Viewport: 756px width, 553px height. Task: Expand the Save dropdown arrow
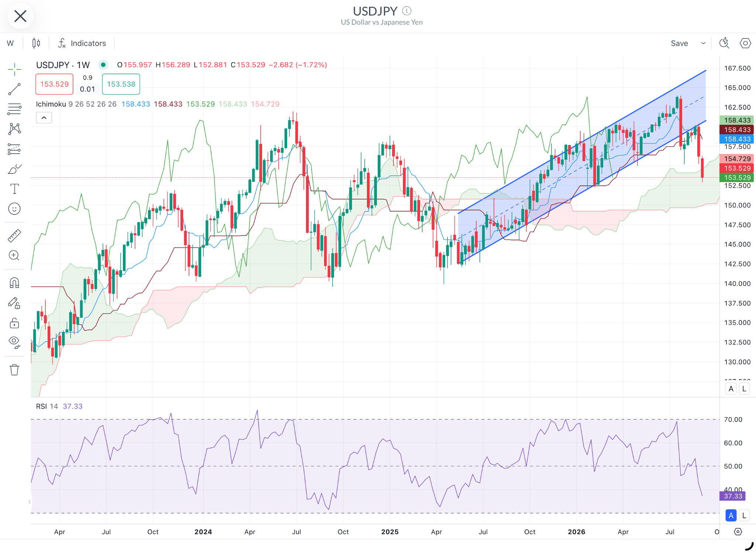pos(703,43)
